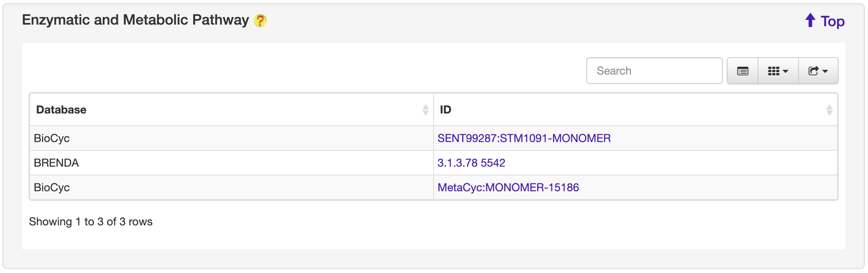
Task: Click the up arrow icon beside Top
Action: click(810, 20)
